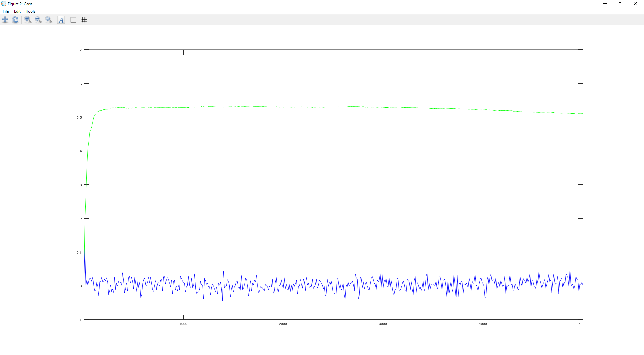The image size is (644, 355).
Task: Minimize the Figure 2 window
Action: click(605, 4)
